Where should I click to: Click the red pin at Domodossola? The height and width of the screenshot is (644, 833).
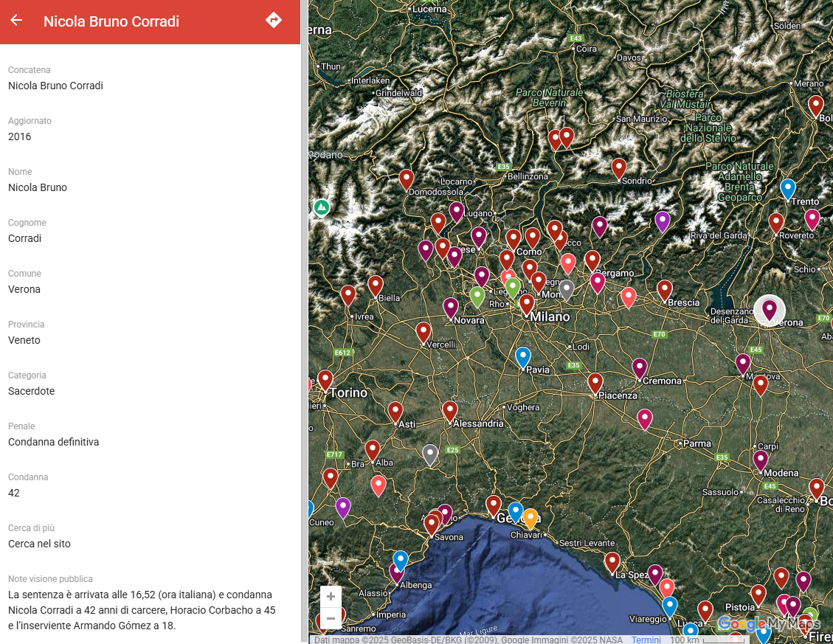pos(407,179)
